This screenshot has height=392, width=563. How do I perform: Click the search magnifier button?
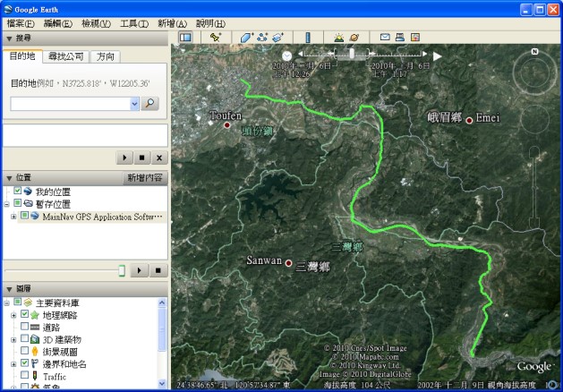pyautogui.click(x=149, y=104)
